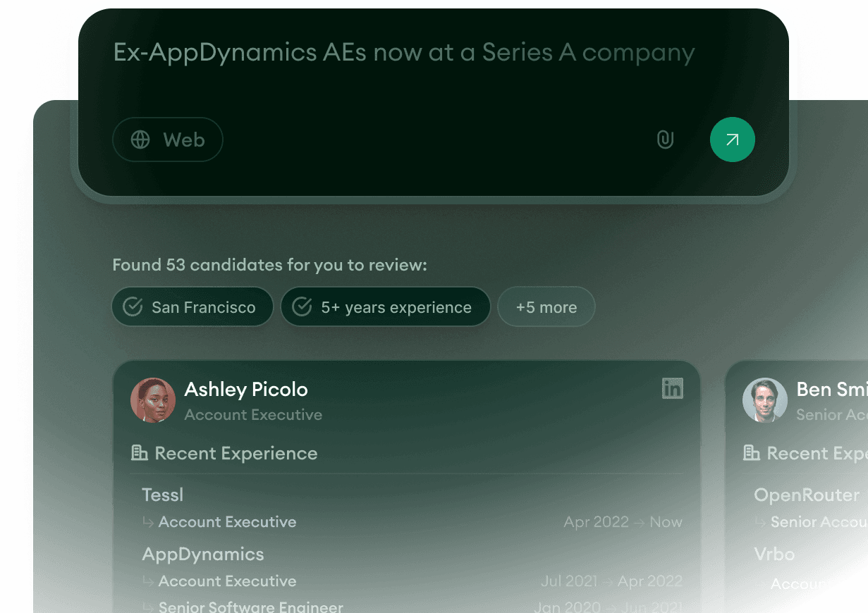This screenshot has width=868, height=613.
Task: Open the Tessl company entry
Action: pyautogui.click(x=163, y=495)
